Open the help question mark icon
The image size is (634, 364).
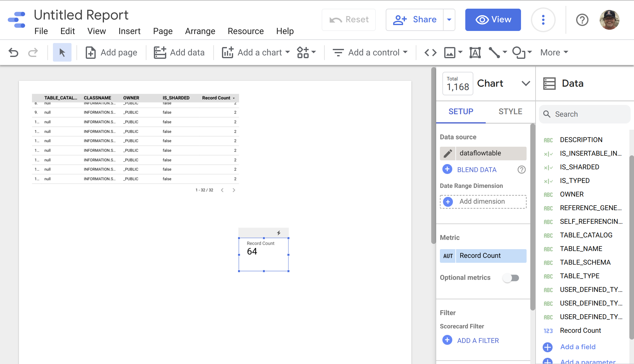coord(582,20)
